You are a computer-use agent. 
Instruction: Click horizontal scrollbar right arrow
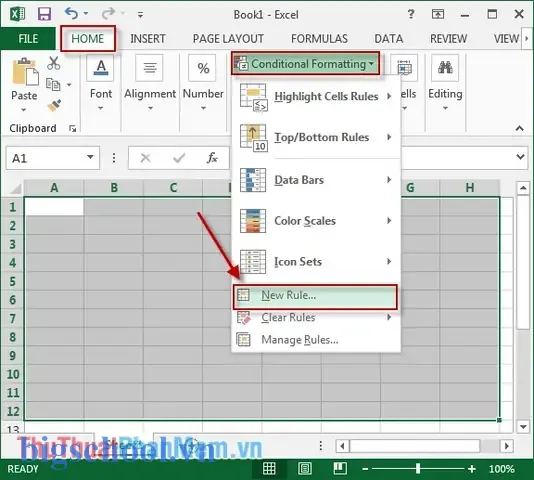506,446
